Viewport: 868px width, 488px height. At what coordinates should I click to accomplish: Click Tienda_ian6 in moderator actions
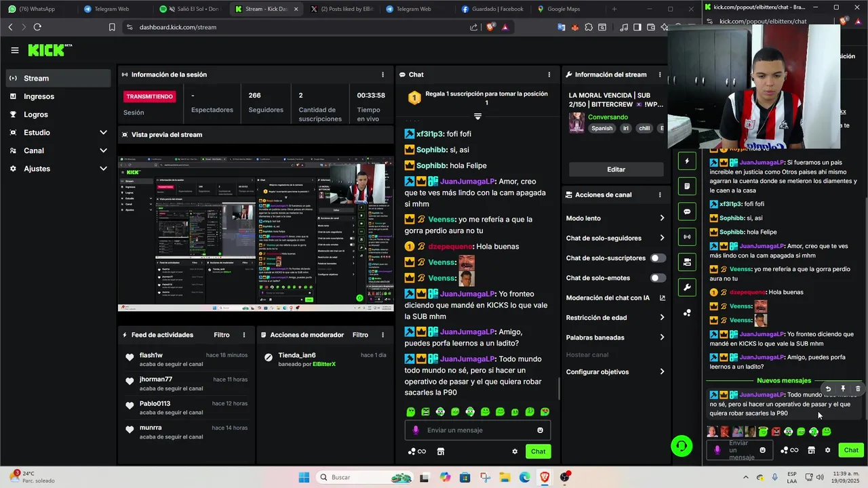[x=297, y=355]
